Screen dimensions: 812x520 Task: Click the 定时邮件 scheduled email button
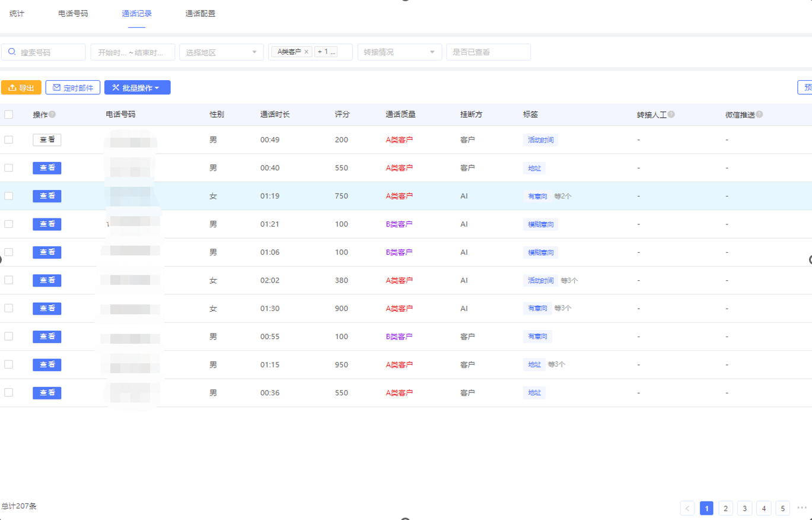click(x=73, y=88)
